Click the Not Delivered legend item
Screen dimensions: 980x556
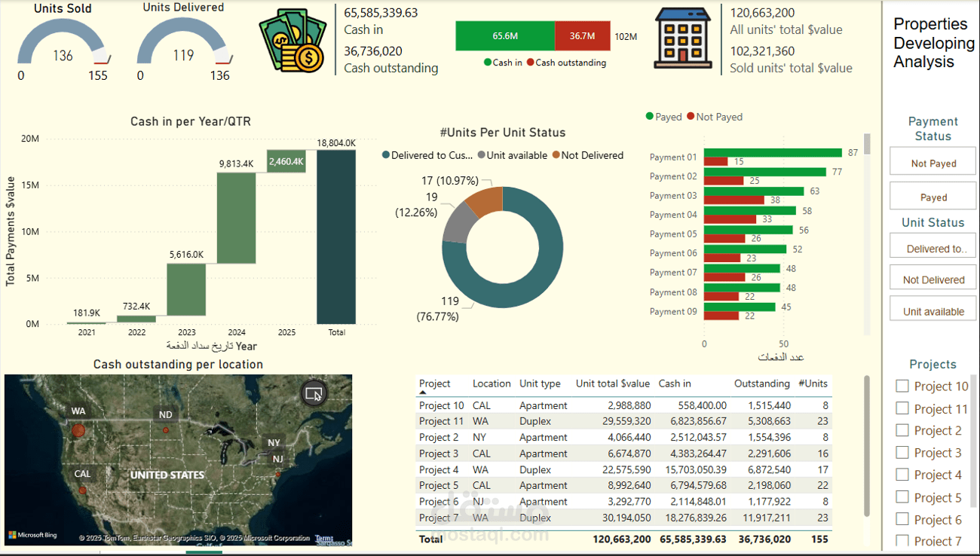588,155
